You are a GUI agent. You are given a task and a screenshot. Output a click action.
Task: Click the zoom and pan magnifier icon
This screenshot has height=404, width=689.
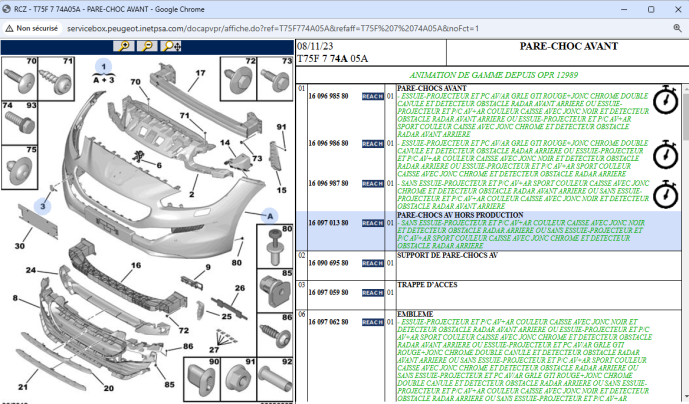pos(170,46)
